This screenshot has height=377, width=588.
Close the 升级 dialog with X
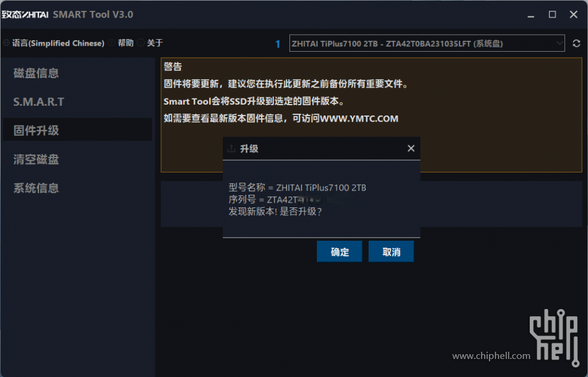(x=411, y=149)
